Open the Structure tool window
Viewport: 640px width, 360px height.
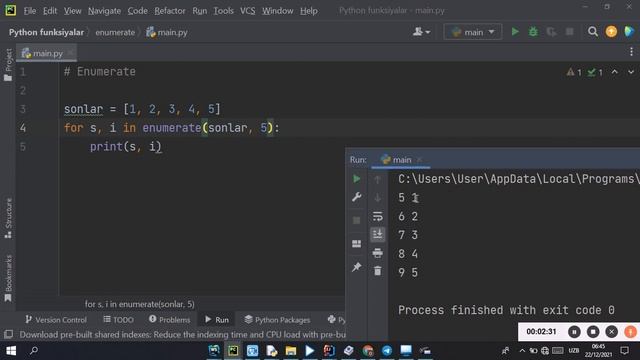(x=8, y=218)
